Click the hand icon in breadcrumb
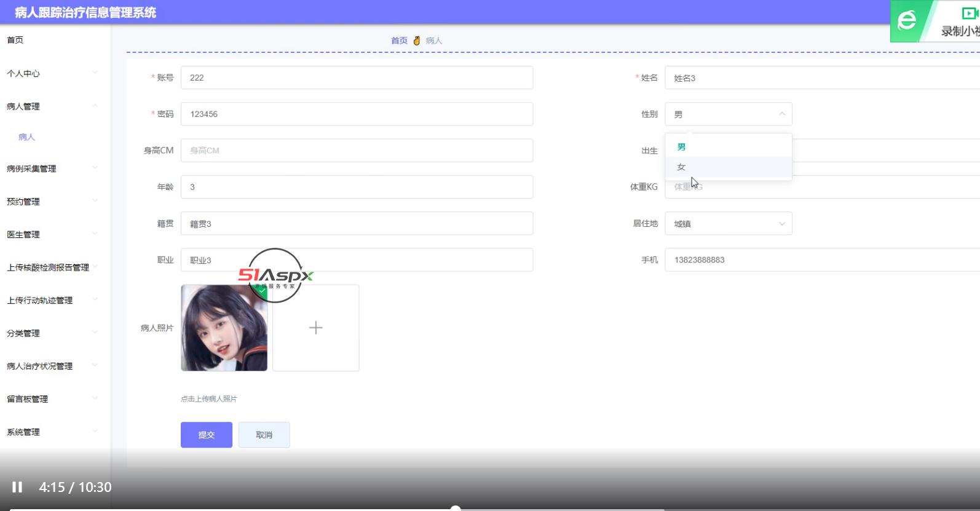This screenshot has height=511, width=980. 416,41
